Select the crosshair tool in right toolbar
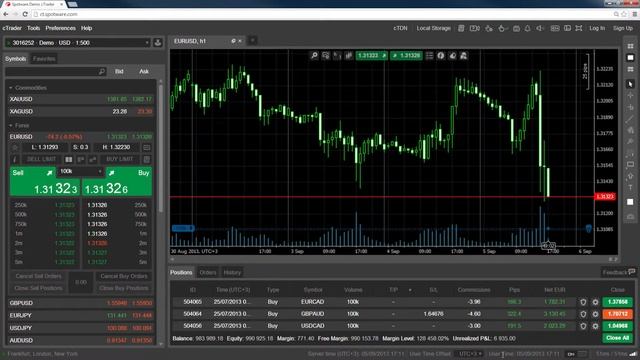This screenshot has height=360, width=640. point(630,95)
